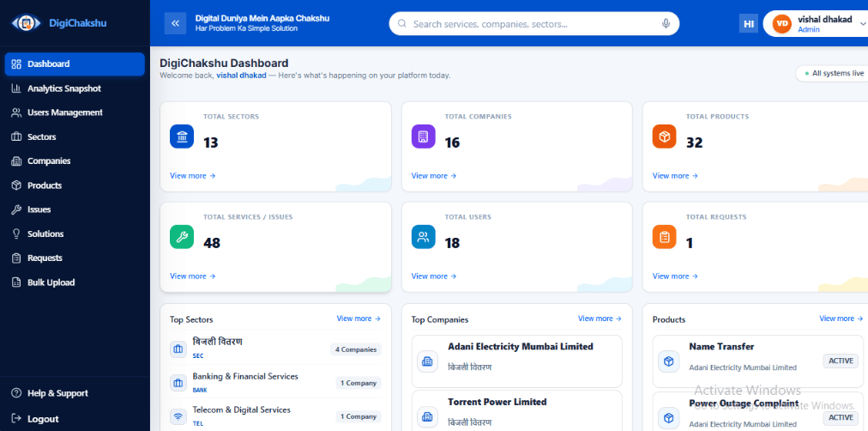The height and width of the screenshot is (431, 868).
Task: Open Adani Electricity Mumbai Limited company card
Action: [x=517, y=361]
